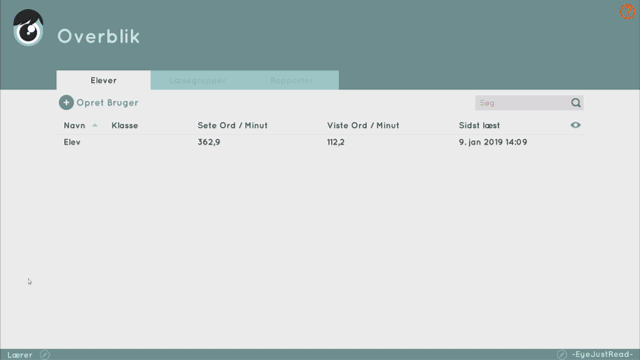Toggle the eye visibility icon in table header
This screenshot has height=360, width=640.
click(x=576, y=125)
